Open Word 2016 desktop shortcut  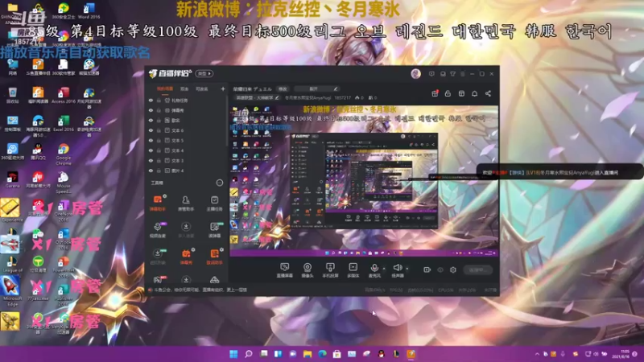[x=89, y=11]
